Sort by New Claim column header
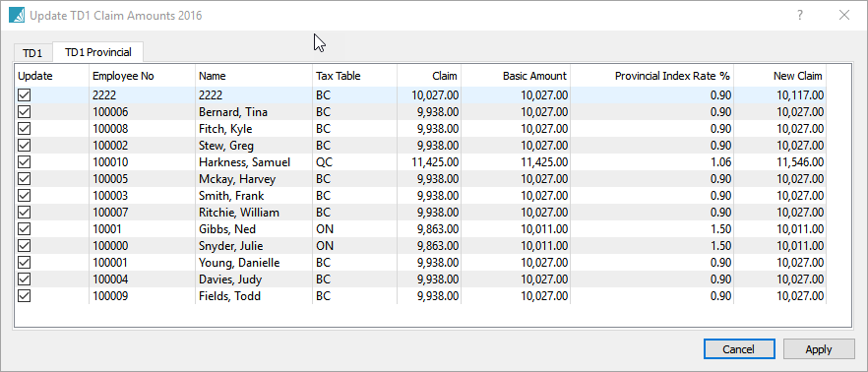 click(780, 76)
